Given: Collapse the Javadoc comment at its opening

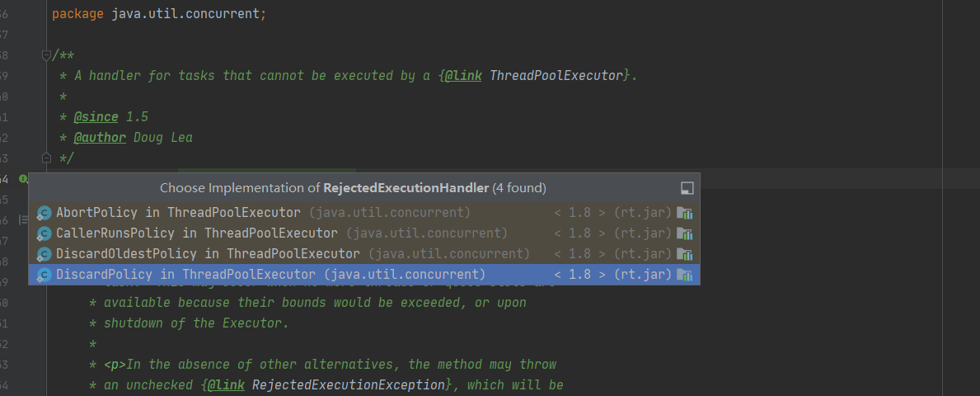Looking at the screenshot, I should pyautogui.click(x=45, y=55).
